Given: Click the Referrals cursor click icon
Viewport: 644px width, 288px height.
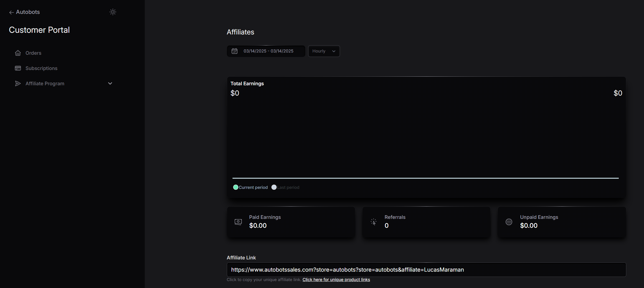Looking at the screenshot, I should pos(374,222).
